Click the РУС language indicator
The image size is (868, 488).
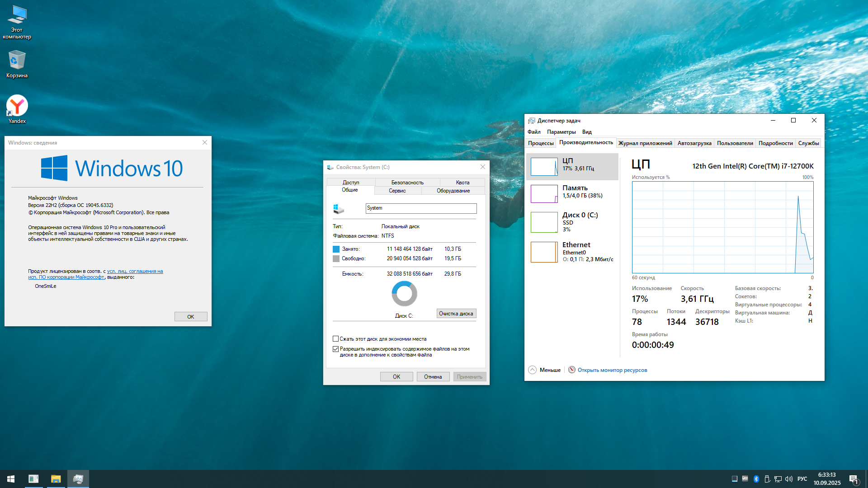(x=802, y=479)
